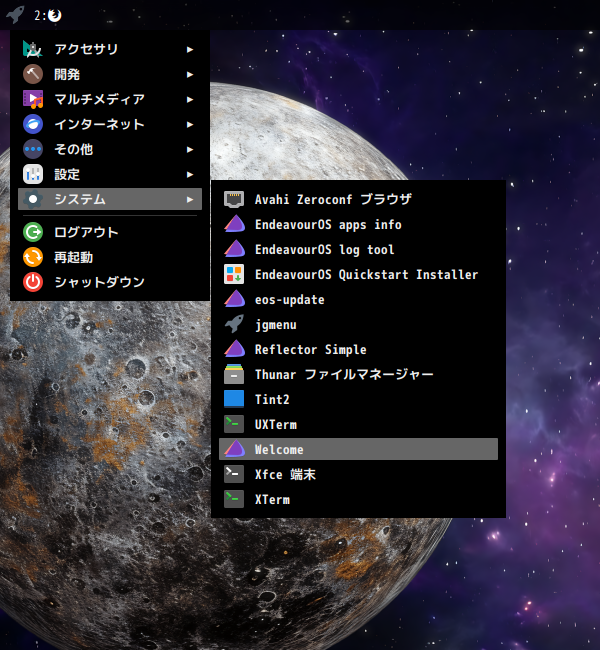600x650 pixels.
Task: Expand the マルチメディア submenu arrow
Action: pos(189,99)
